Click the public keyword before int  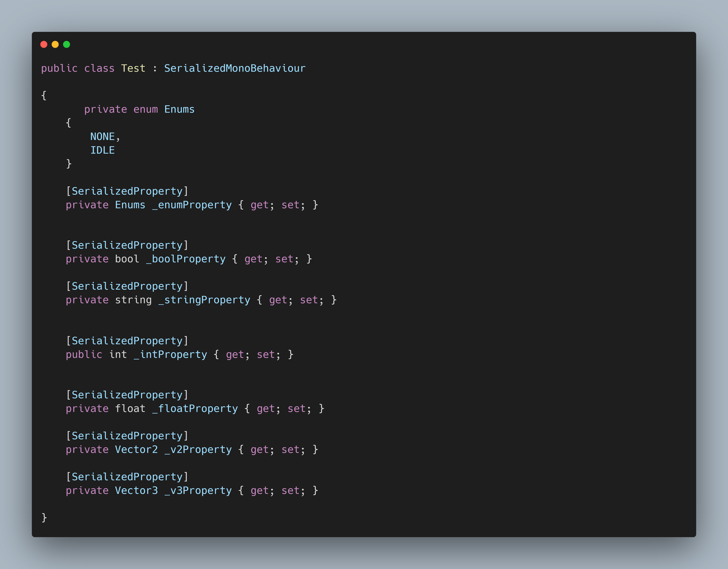click(84, 354)
